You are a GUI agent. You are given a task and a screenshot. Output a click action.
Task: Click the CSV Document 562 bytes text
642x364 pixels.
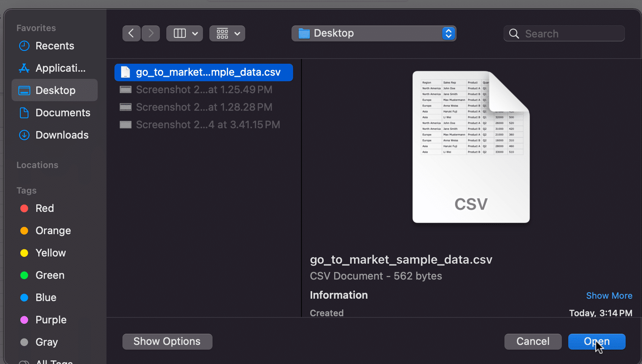point(376,276)
